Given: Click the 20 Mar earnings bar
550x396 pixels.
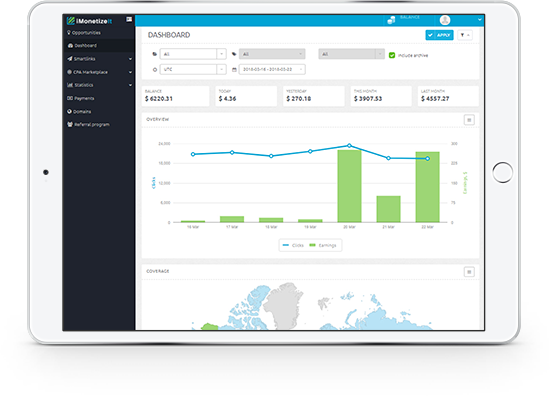Looking at the screenshot, I should tap(349, 186).
